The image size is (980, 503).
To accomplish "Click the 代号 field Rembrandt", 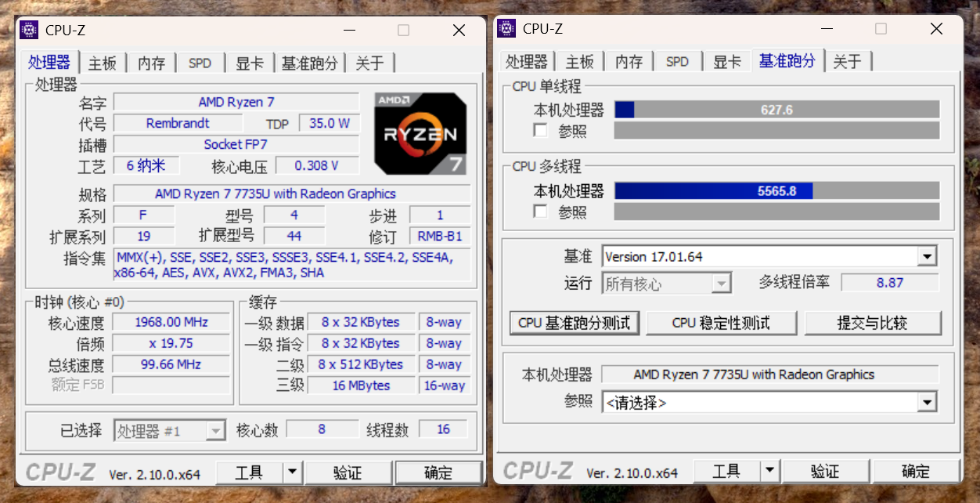I will point(178,123).
